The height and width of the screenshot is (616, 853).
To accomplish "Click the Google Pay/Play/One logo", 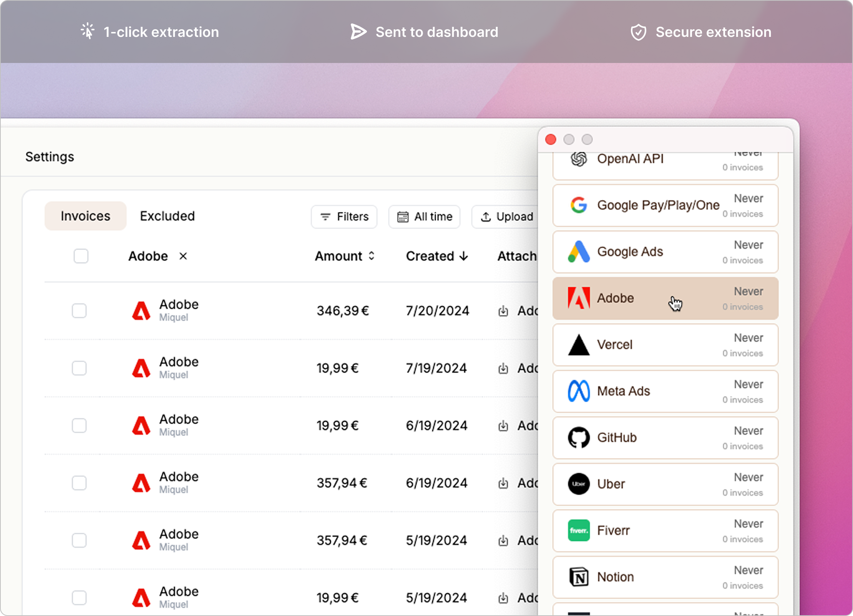I will (x=579, y=205).
